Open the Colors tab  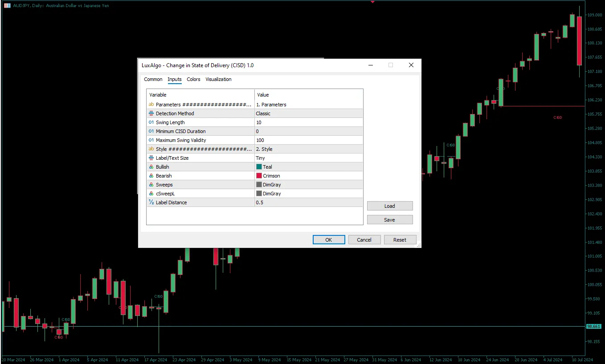click(193, 79)
